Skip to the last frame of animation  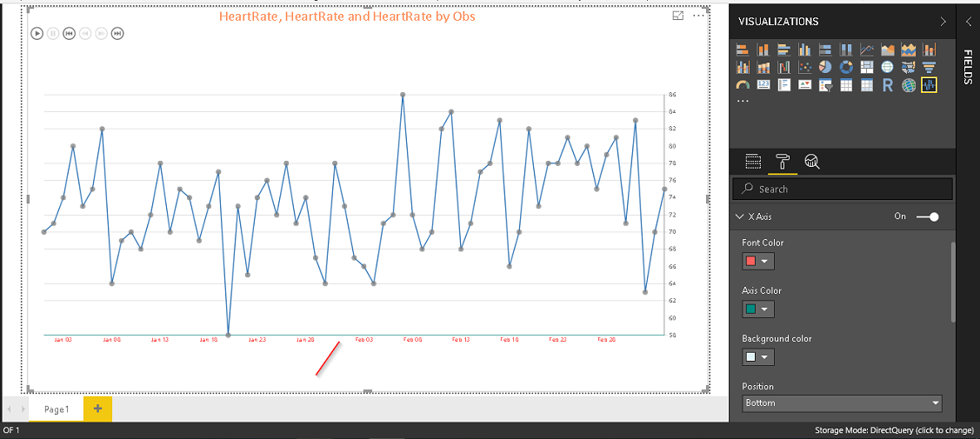point(118,33)
